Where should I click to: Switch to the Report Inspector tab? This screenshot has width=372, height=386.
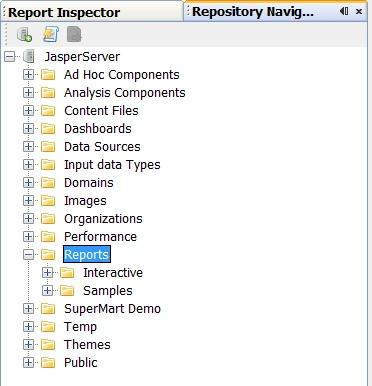(64, 13)
